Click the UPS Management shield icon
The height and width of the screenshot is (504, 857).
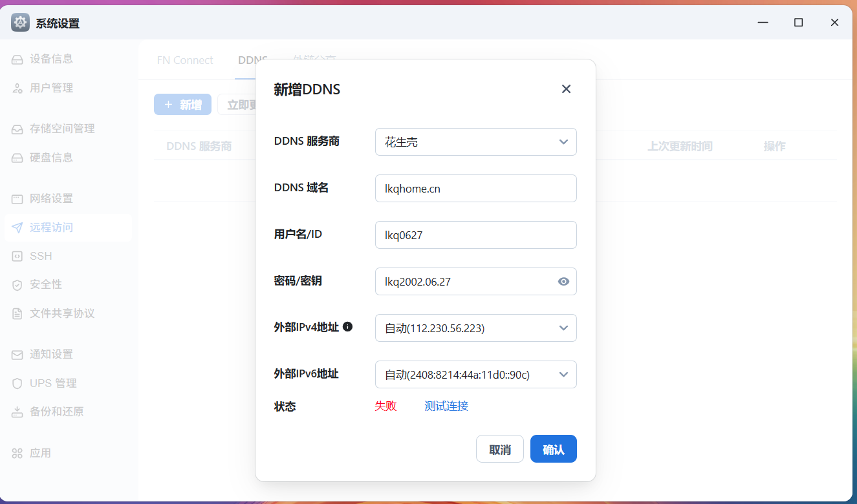click(17, 383)
